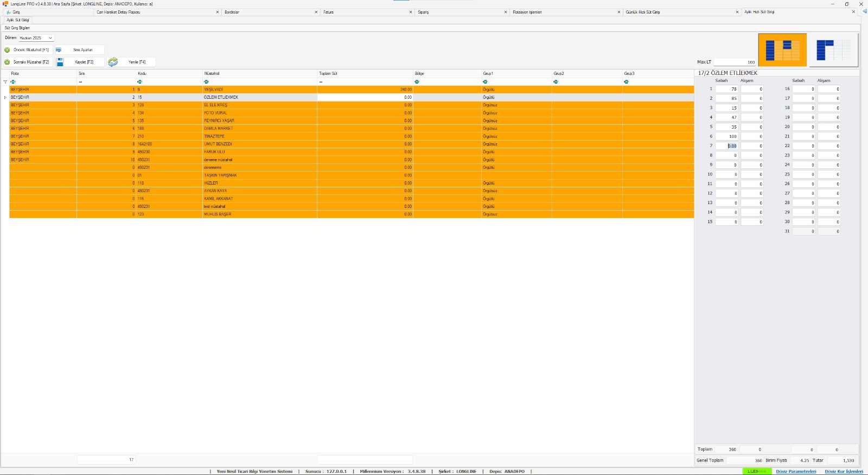Select the FOTO VURAL row
This screenshot has height=475, width=868.
coord(352,113)
